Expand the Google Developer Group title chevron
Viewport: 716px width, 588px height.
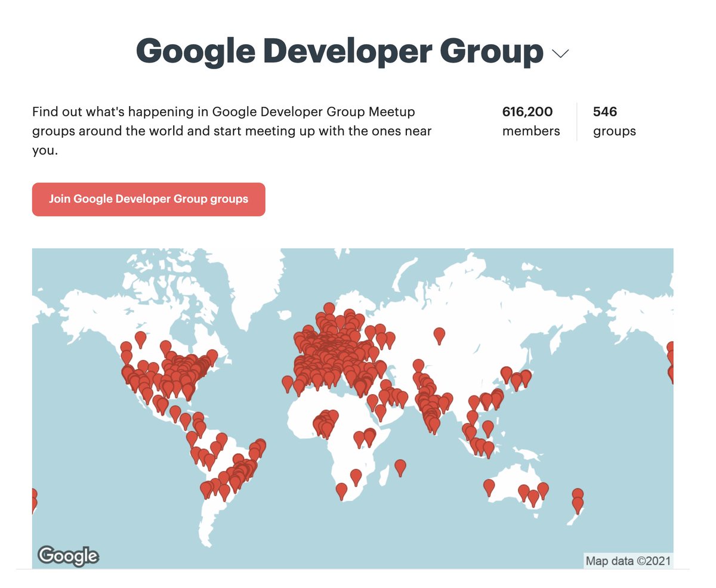tap(560, 54)
